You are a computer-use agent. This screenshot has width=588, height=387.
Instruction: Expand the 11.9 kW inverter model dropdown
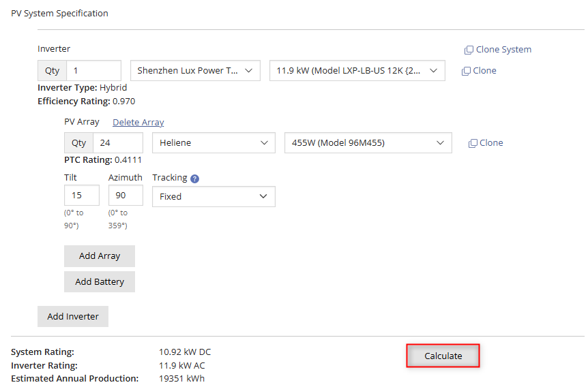pyautogui.click(x=357, y=71)
